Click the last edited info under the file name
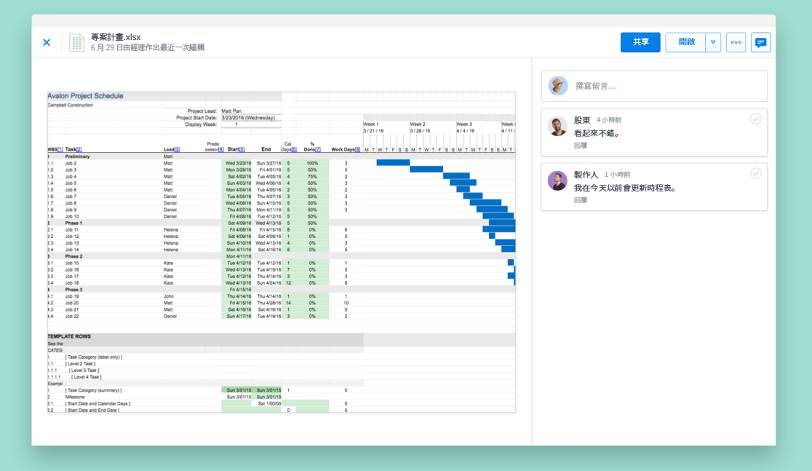 [148, 48]
